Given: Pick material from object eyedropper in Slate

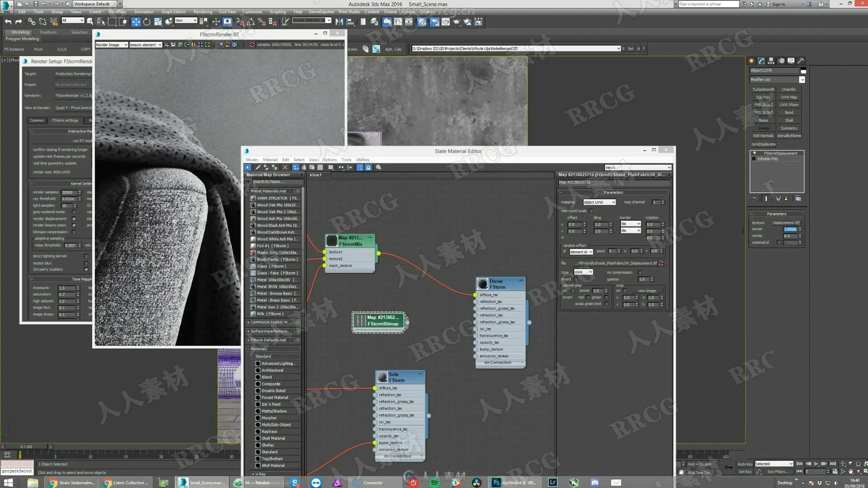Looking at the screenshot, I should point(258,167).
